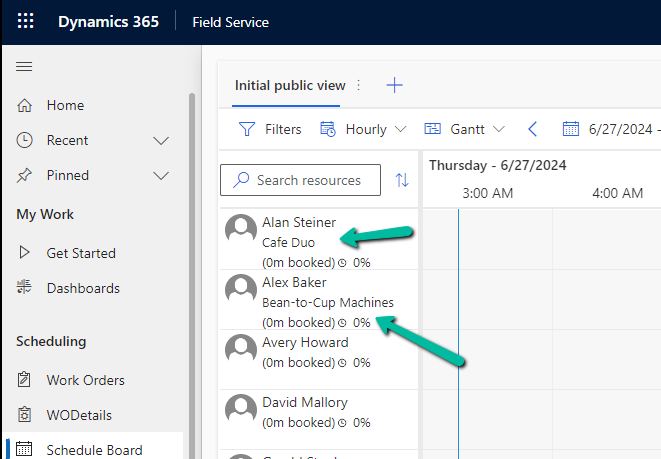The image size is (661, 459).
Task: Open the Dynamics 365 app launcher waffle
Action: point(25,22)
